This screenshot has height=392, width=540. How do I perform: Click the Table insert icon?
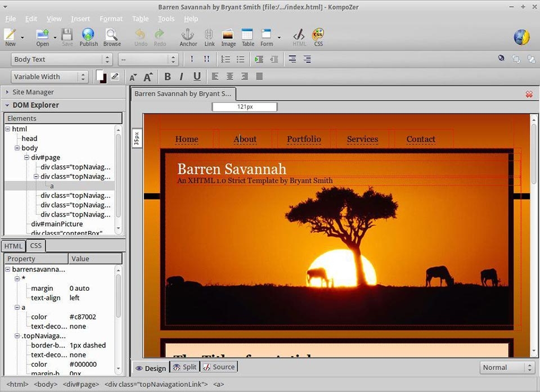click(247, 37)
